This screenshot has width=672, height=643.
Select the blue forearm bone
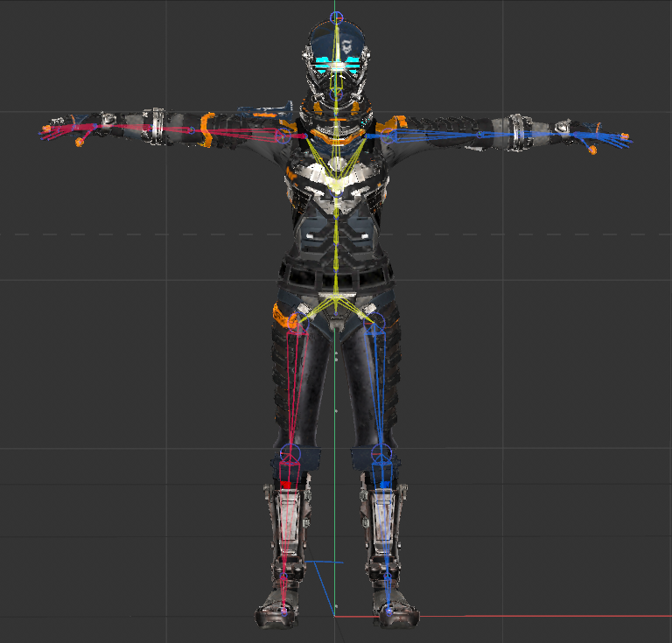(528, 135)
